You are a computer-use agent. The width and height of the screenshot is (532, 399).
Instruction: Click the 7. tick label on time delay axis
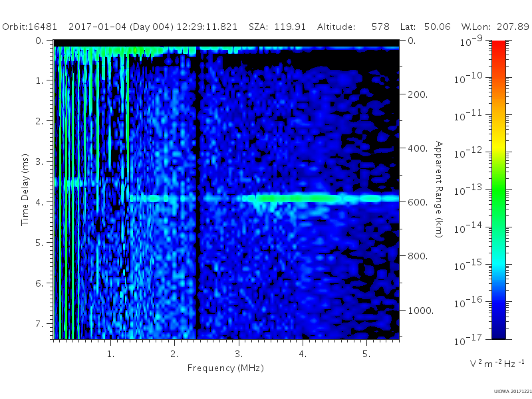click(40, 324)
